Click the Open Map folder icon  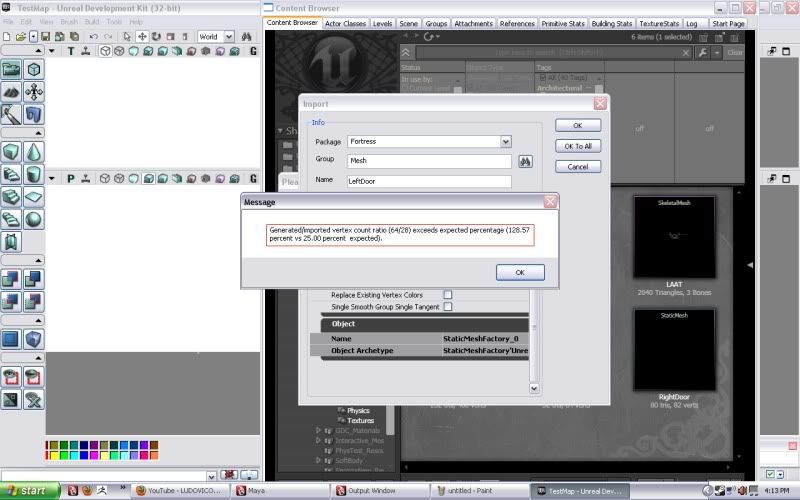click(20, 37)
